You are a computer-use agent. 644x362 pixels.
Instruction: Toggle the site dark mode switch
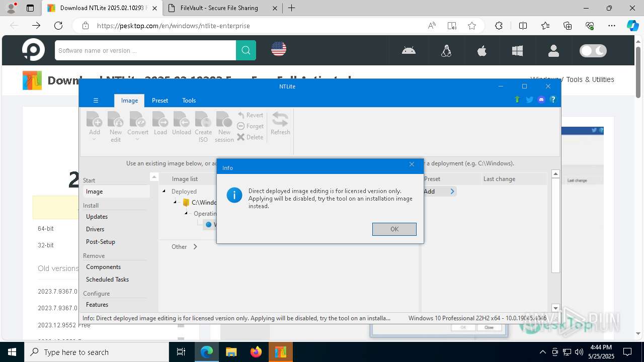coord(593,50)
